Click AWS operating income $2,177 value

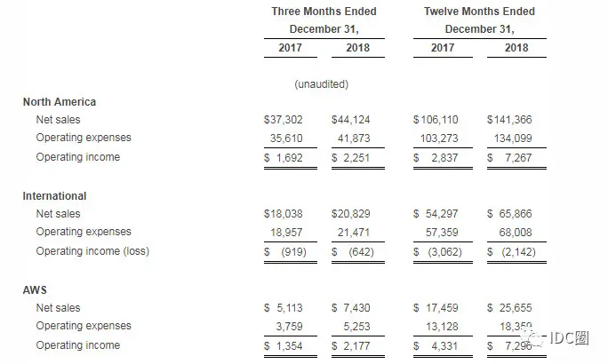pyautogui.click(x=351, y=346)
